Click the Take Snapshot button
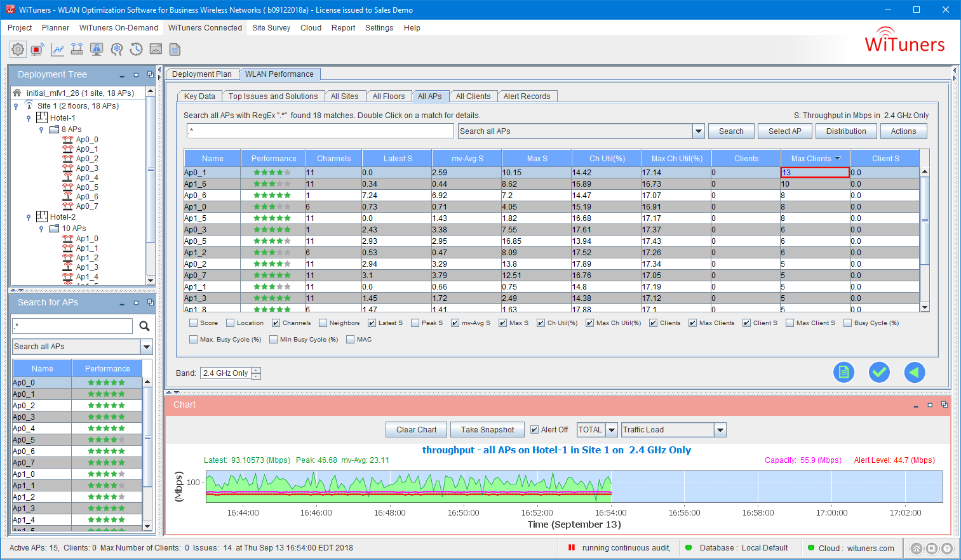Image resolution: width=961 pixels, height=560 pixels. point(487,430)
